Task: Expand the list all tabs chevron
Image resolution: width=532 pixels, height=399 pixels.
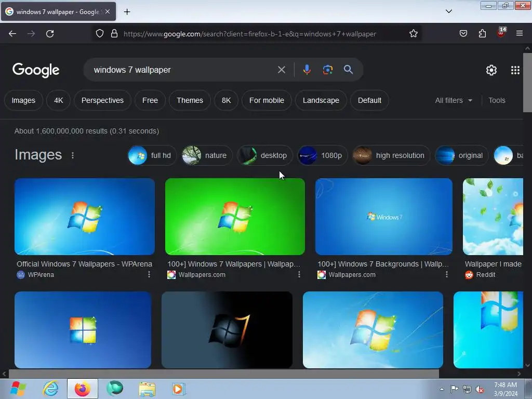Action: tap(449, 11)
